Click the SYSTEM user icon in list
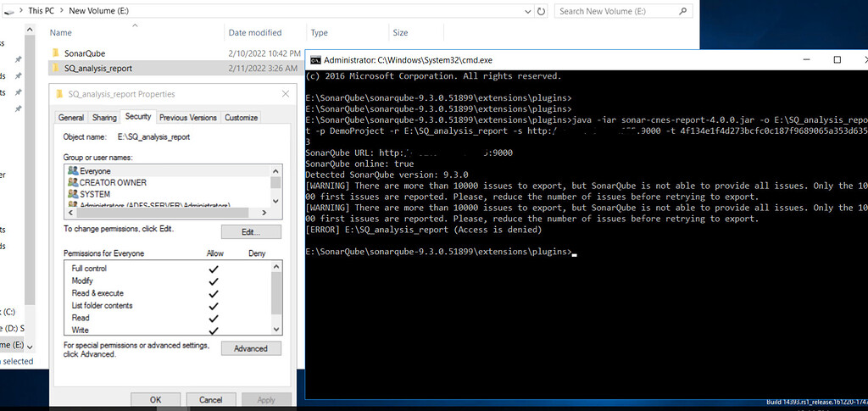This screenshot has width=868, height=411. coord(73,194)
